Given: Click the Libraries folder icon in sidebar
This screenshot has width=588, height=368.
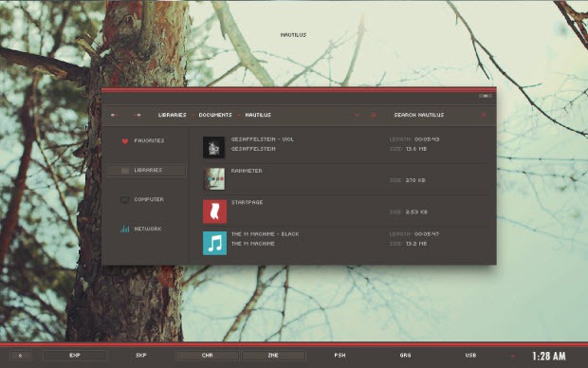Looking at the screenshot, I should tap(125, 171).
